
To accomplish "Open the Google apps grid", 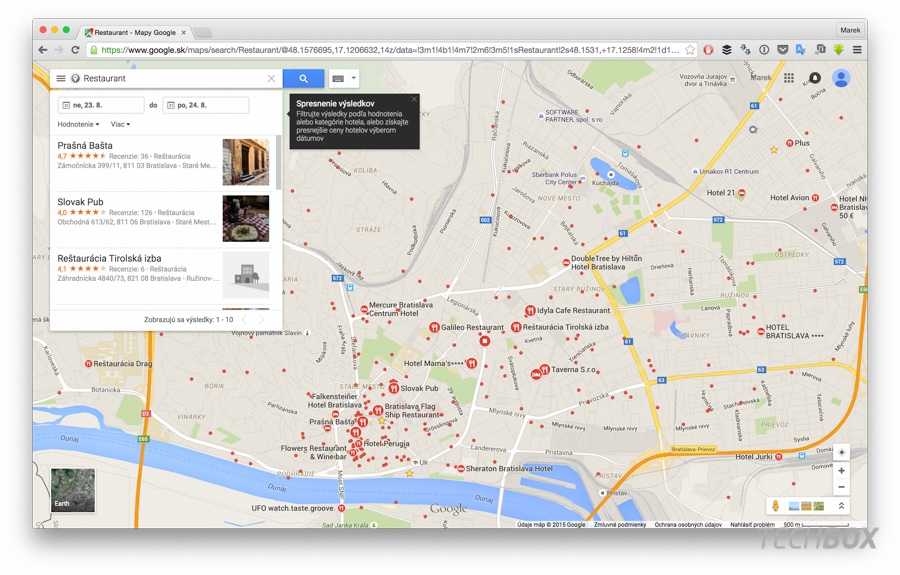I will point(789,78).
